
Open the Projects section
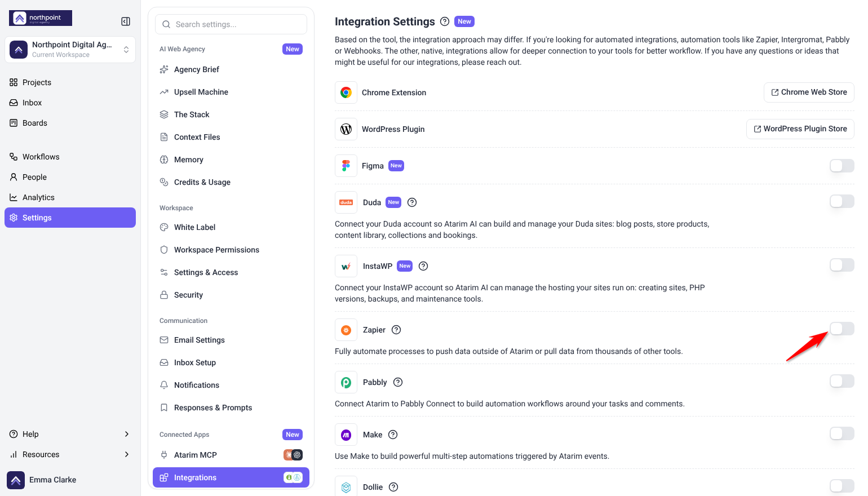click(70, 82)
